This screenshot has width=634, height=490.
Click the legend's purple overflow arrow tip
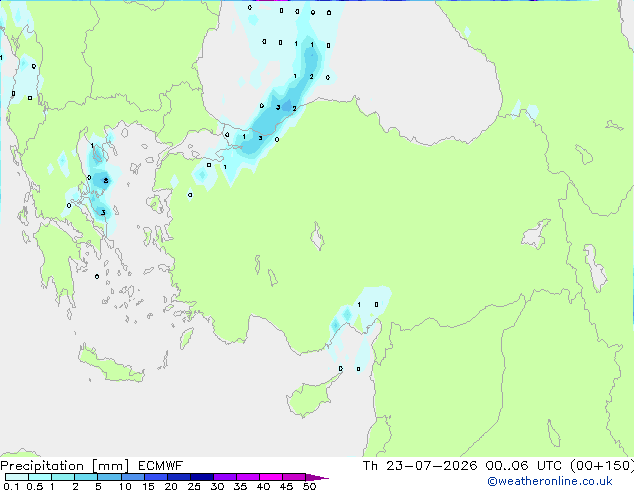pyautogui.click(x=317, y=478)
